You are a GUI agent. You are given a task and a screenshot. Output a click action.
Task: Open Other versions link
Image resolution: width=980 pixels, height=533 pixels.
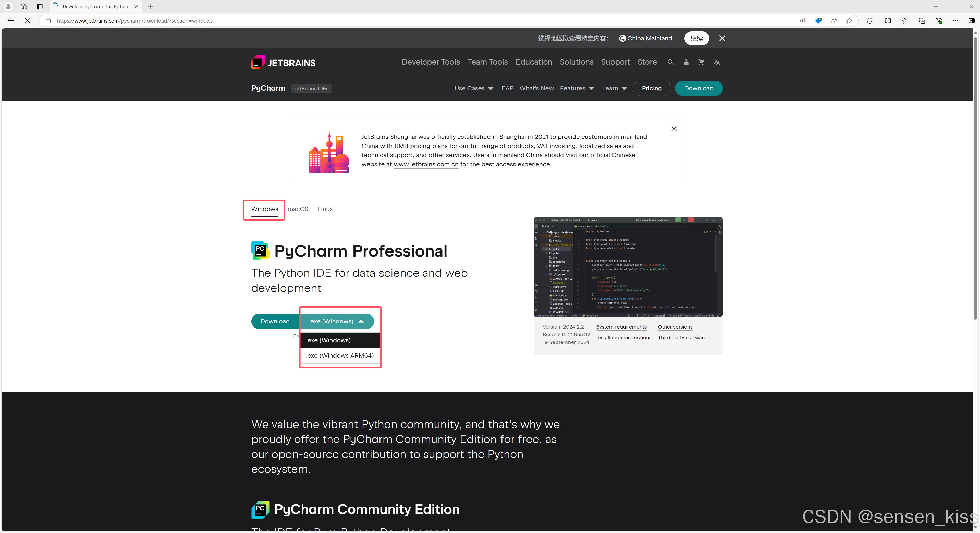pyautogui.click(x=675, y=327)
